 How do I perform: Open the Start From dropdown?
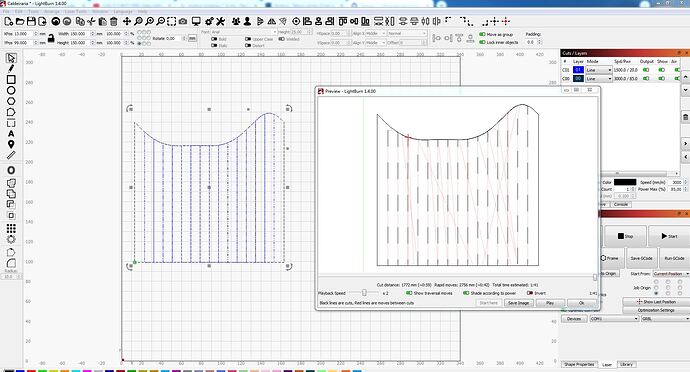[x=671, y=273]
